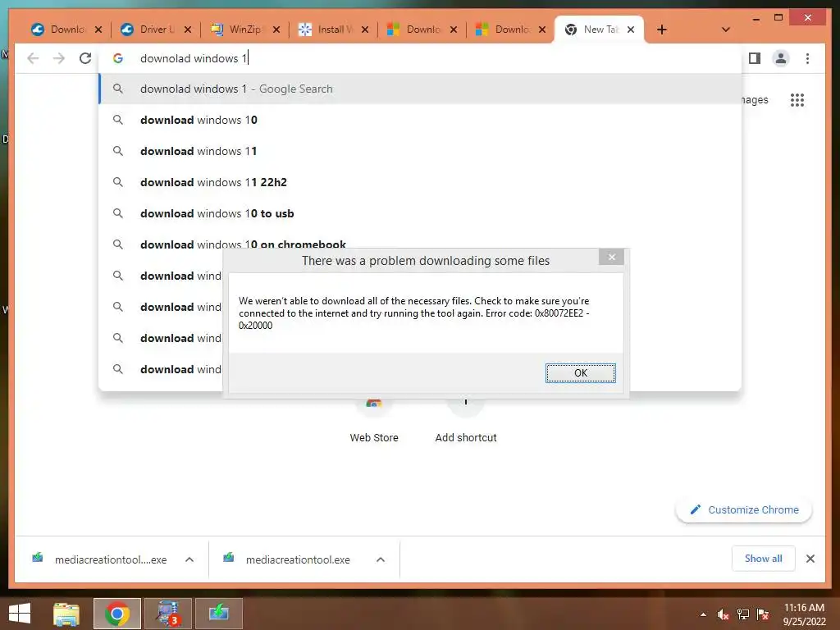Open the Windows Start button
The width and height of the screenshot is (840, 630).
20,614
